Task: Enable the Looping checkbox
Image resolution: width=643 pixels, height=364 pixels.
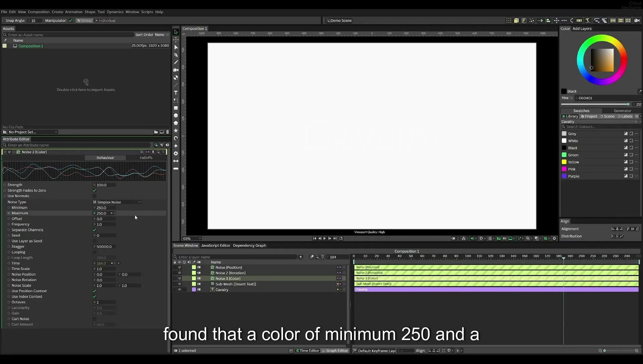Action: 94,252
